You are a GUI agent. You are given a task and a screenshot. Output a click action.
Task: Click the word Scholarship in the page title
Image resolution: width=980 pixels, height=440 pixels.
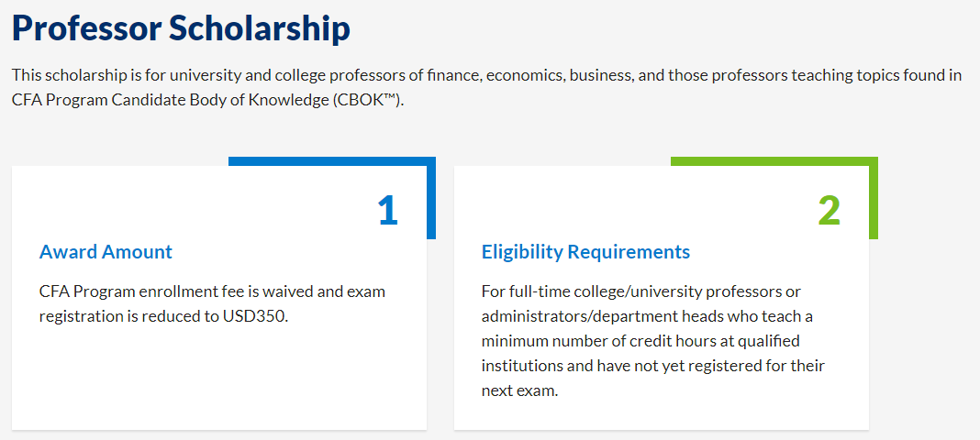(260, 27)
